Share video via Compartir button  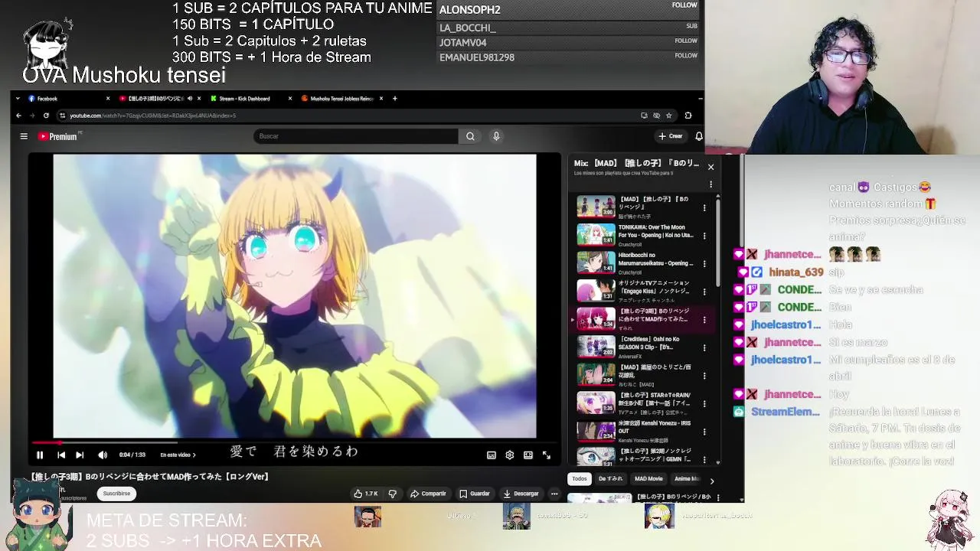428,494
